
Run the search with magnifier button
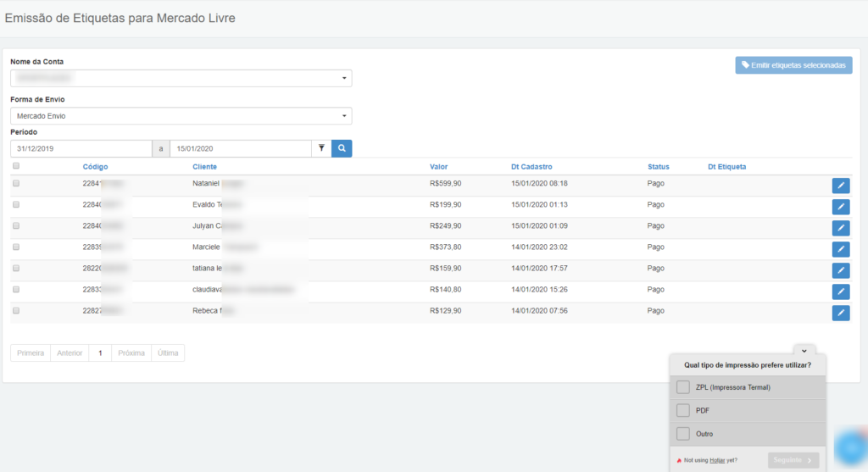tap(342, 148)
